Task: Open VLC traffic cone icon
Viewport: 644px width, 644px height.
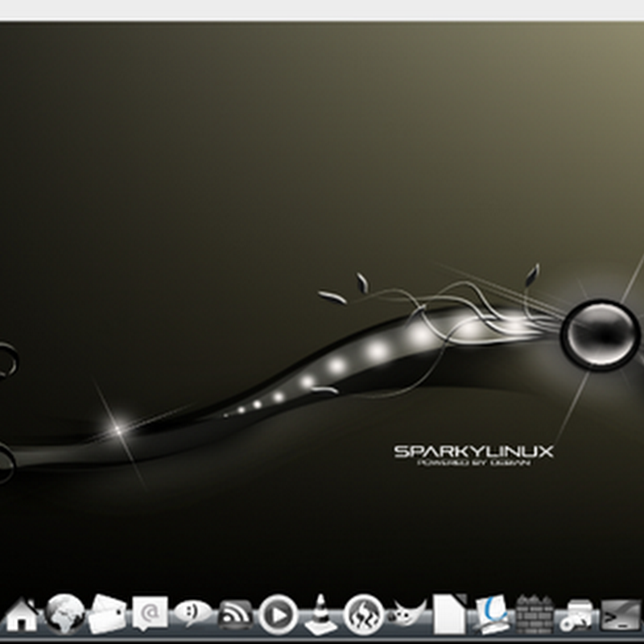Action: click(320, 614)
